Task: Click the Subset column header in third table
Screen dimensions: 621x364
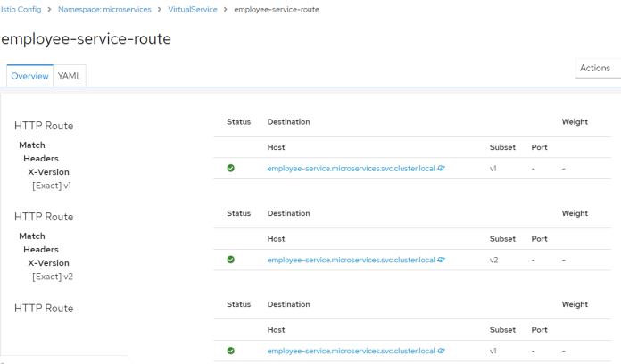Action: pos(502,330)
